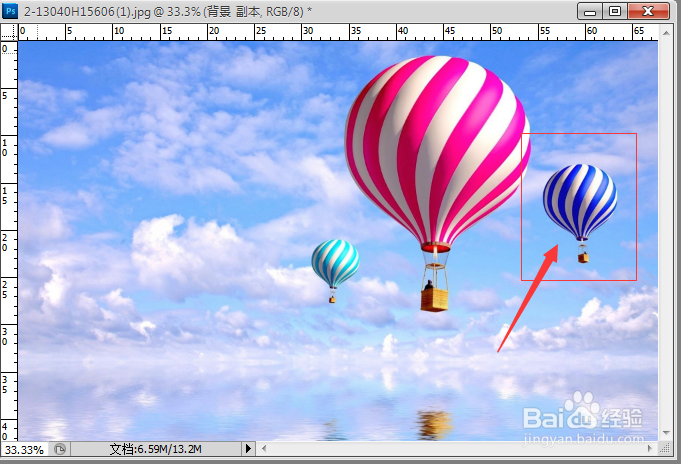681x464 pixels.
Task: Click the vertical scrollbar down arrow
Action: 666,433
